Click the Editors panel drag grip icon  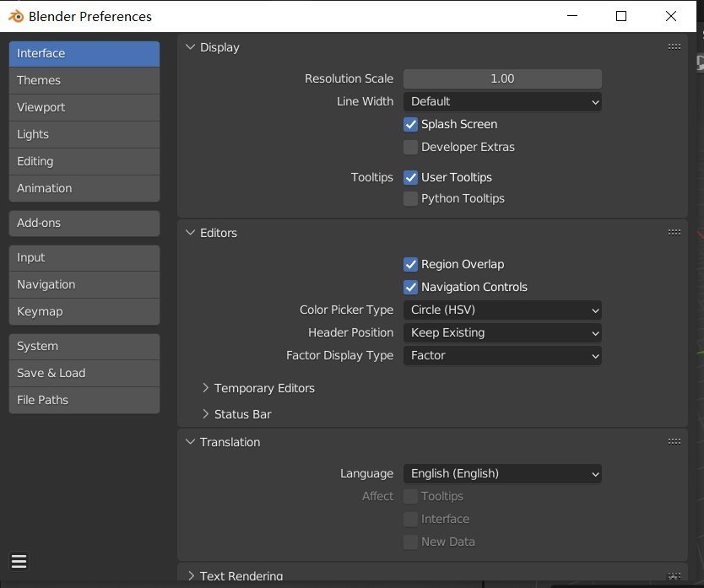point(674,233)
